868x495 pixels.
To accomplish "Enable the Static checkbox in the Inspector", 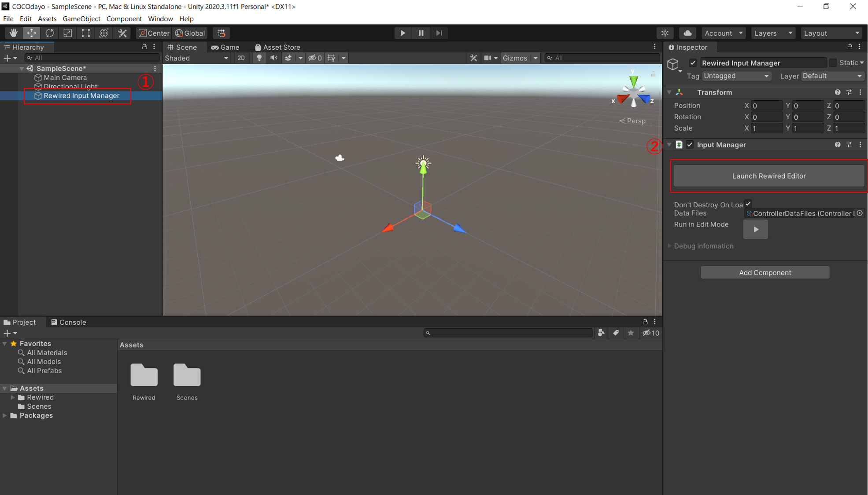I will tap(833, 62).
